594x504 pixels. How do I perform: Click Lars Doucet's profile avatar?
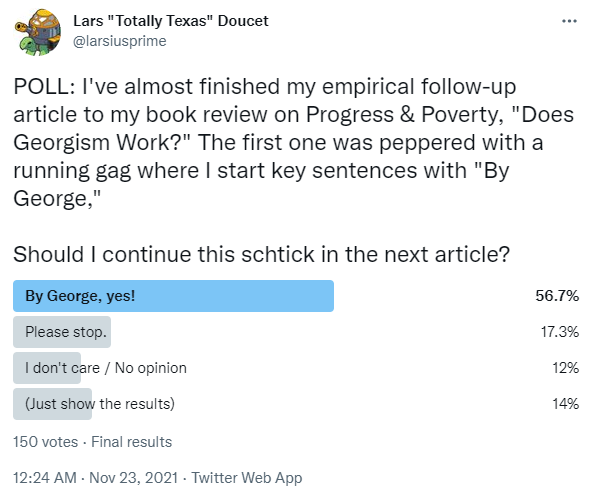pos(38,32)
